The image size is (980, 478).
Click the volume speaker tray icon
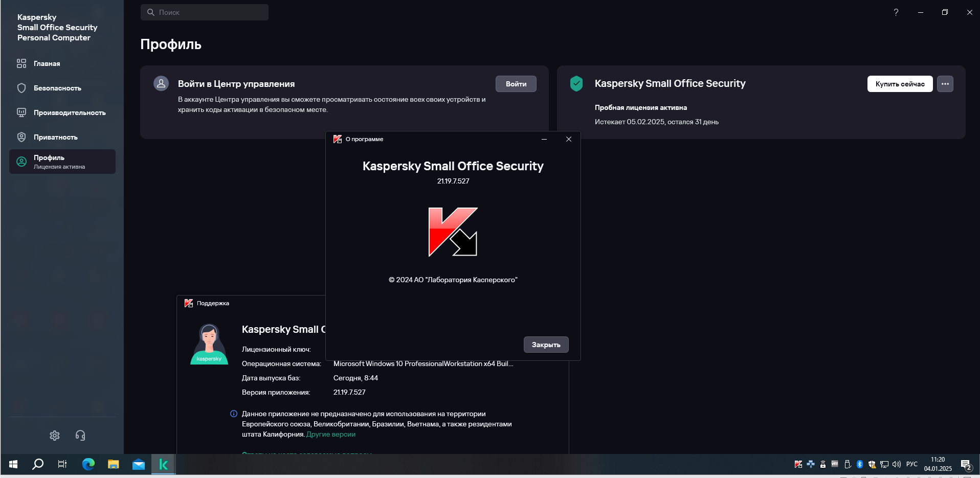pos(897,464)
